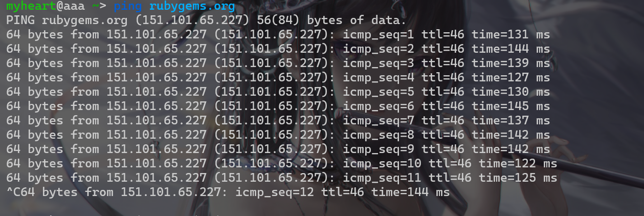Click the icmp_seq=3 text
Viewport: 644px width, 216px height.
tap(378, 63)
